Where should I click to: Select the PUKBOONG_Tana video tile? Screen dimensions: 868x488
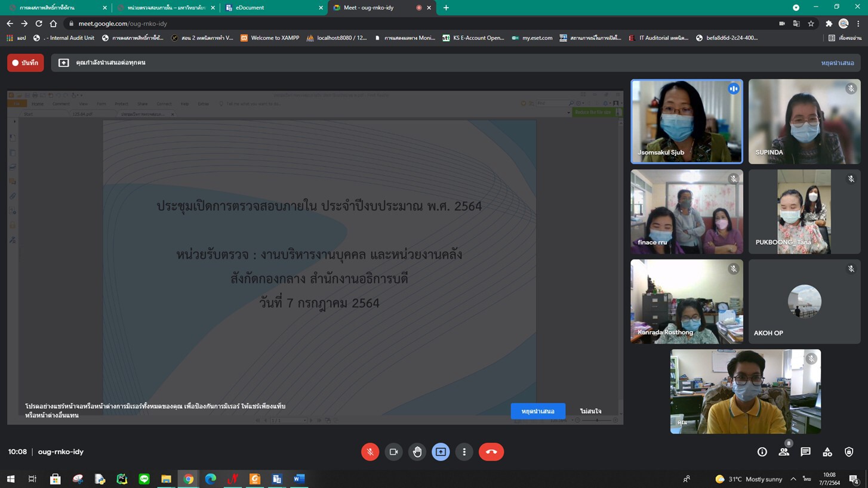[x=804, y=212]
